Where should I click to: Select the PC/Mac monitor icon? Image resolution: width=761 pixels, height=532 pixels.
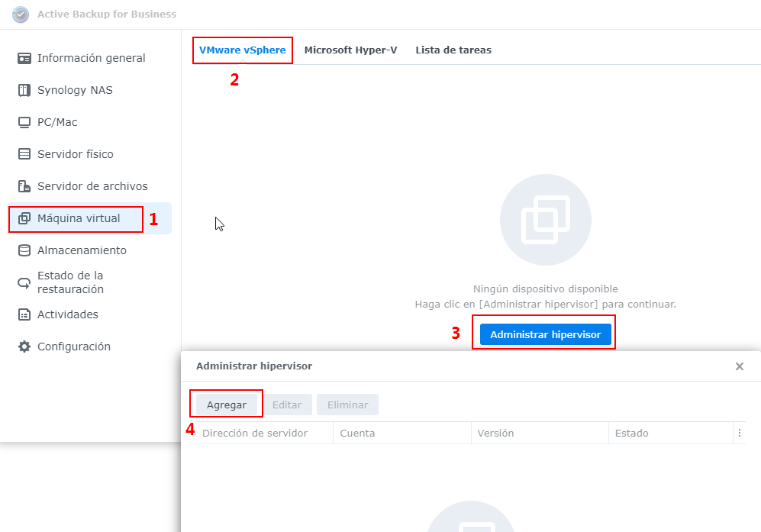click(x=24, y=122)
